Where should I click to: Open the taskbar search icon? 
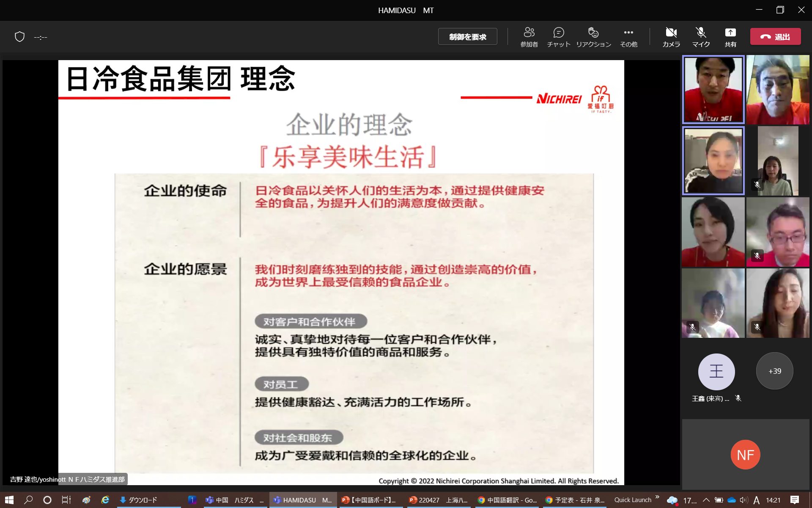pyautogui.click(x=28, y=500)
